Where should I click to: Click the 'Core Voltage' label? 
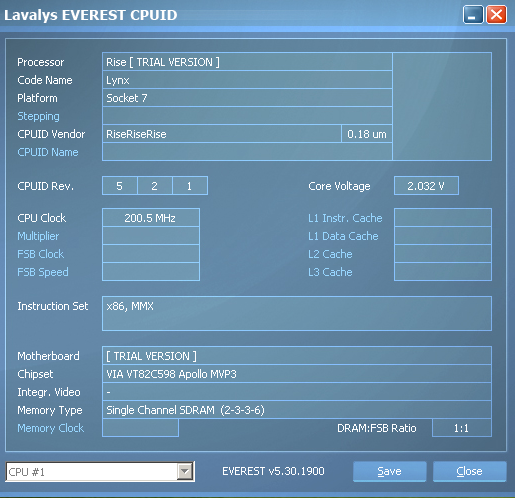tap(339, 186)
